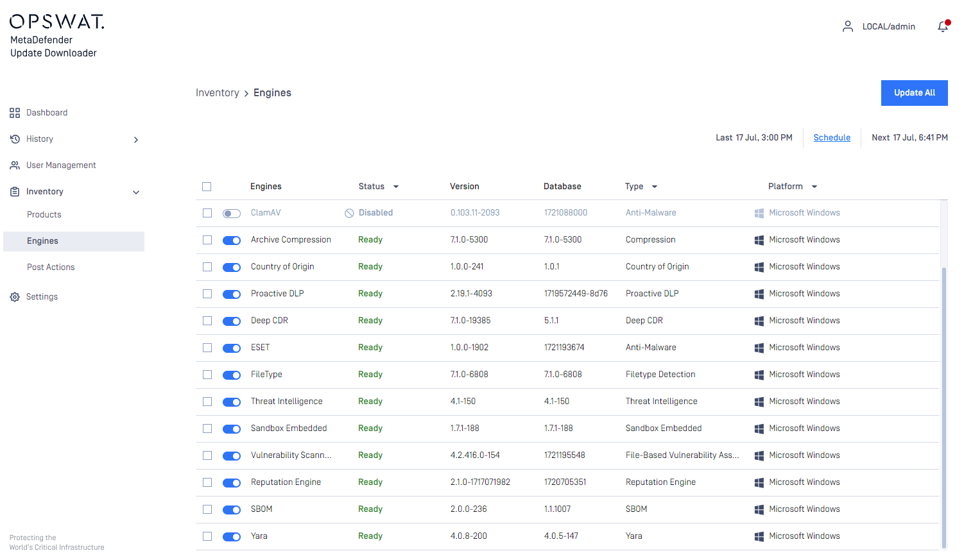Open the Post Actions submenu item
This screenshot has width=964, height=560.
(x=51, y=267)
